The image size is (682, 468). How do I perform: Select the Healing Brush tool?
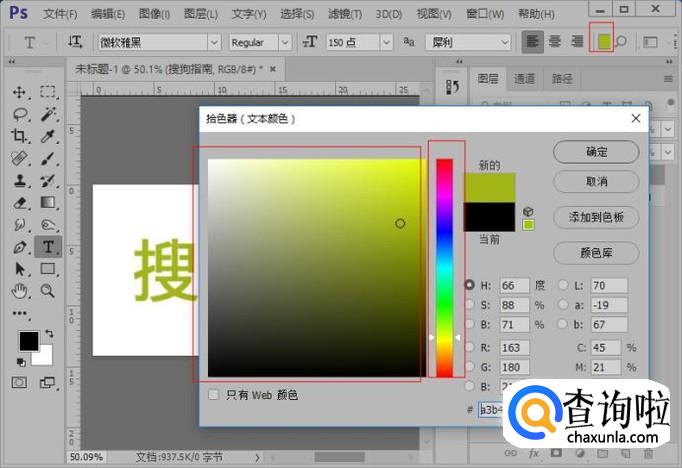tap(20, 158)
